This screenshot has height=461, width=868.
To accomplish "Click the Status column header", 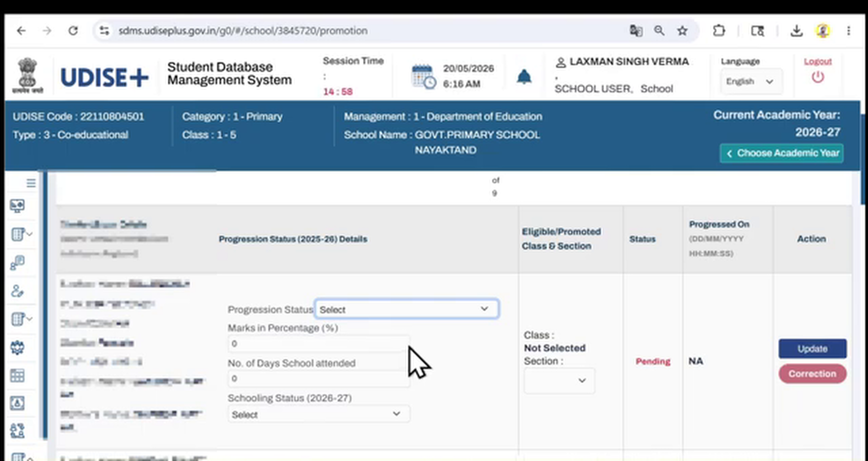I will coord(642,239).
